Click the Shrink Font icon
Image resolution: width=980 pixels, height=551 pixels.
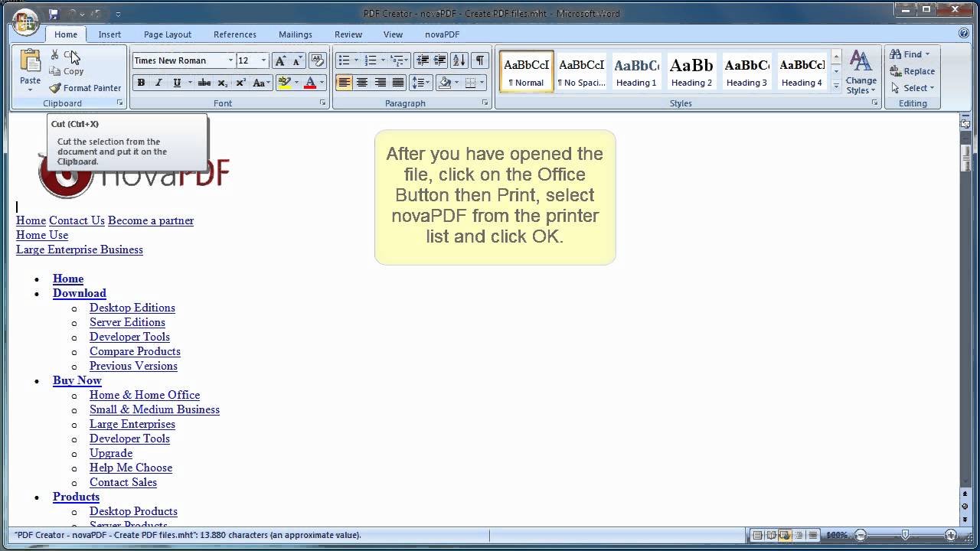[297, 60]
